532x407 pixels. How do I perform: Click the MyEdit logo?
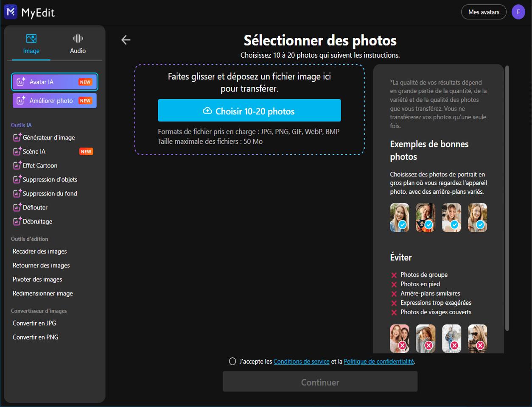(x=29, y=12)
